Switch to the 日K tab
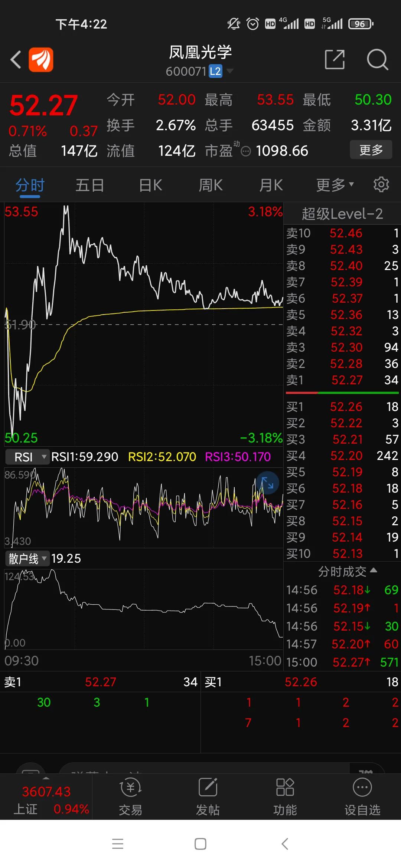Image resolution: width=401 pixels, height=868 pixels. pos(151,185)
